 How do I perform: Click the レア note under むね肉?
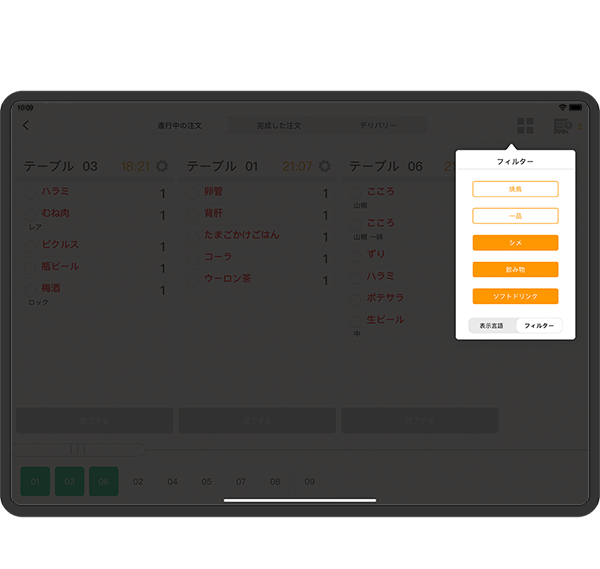pos(35,227)
